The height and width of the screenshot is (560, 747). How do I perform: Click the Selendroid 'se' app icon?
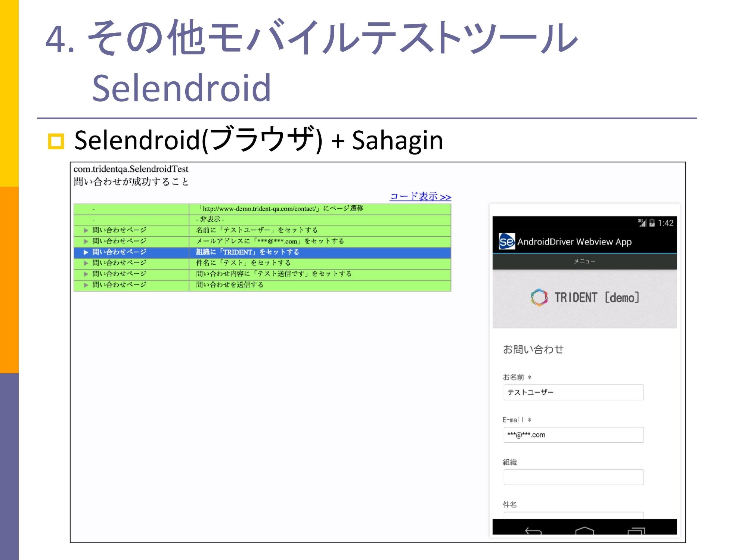pos(507,242)
